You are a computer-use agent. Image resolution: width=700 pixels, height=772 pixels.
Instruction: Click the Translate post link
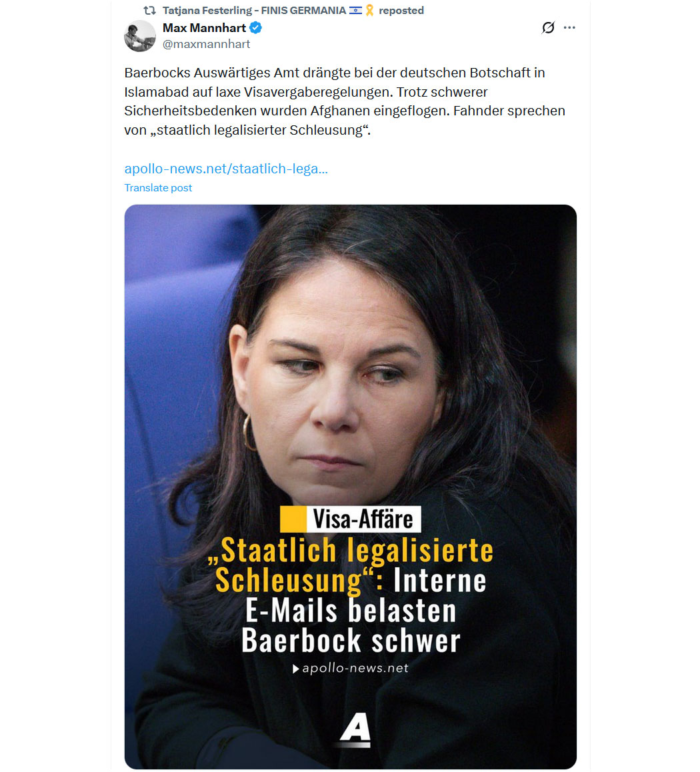(x=158, y=187)
